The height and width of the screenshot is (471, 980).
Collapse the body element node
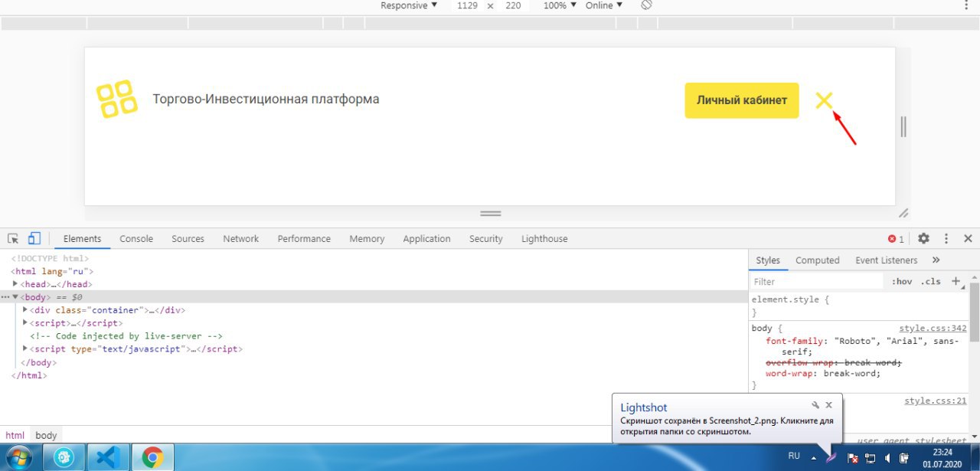(x=15, y=297)
